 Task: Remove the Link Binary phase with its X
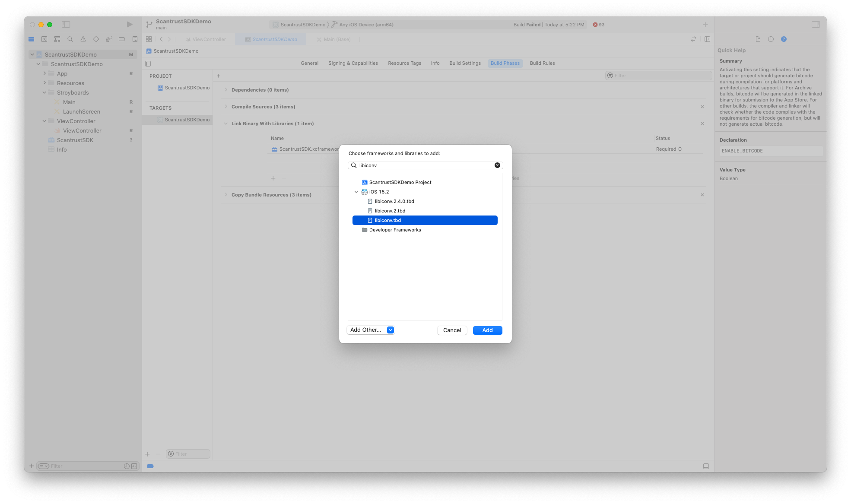[702, 124]
